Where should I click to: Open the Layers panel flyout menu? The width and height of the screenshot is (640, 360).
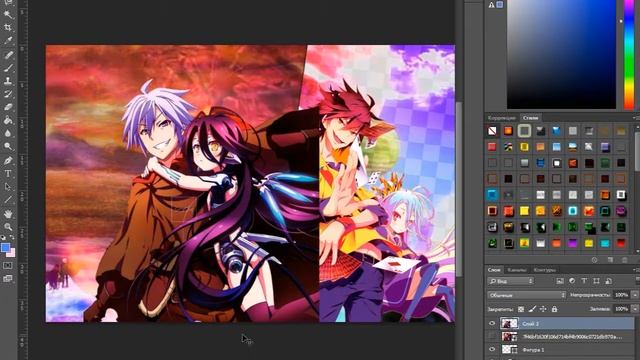pyautogui.click(x=636, y=270)
